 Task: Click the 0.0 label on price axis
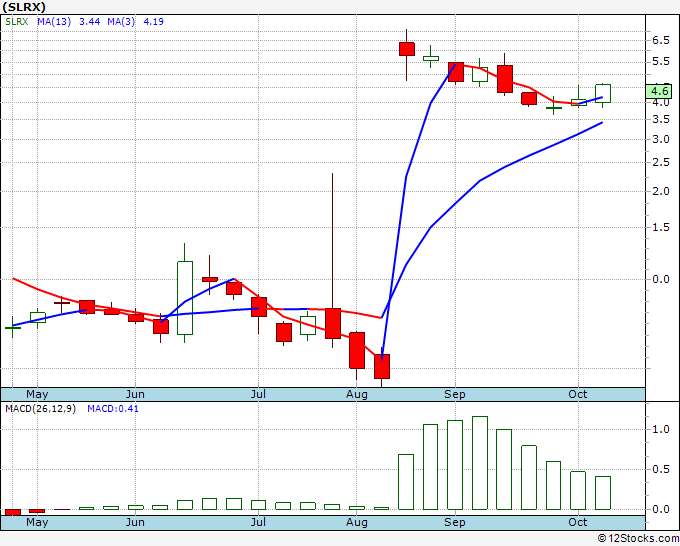point(660,279)
